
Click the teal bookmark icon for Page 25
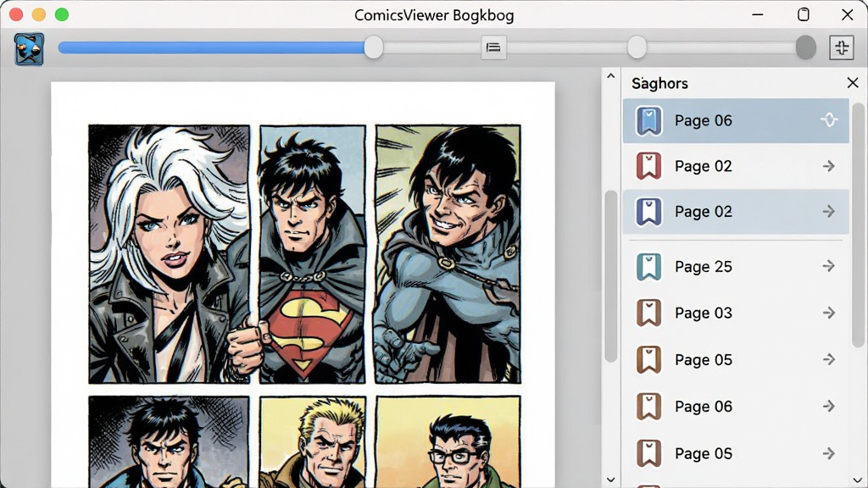(648, 267)
